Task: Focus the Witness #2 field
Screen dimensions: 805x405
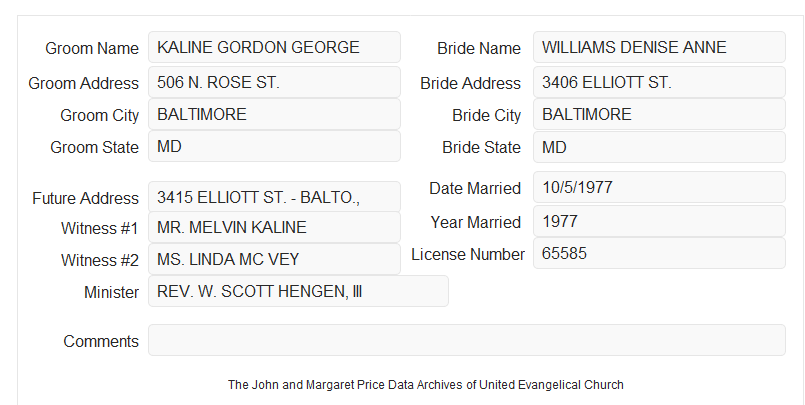Action: click(274, 259)
